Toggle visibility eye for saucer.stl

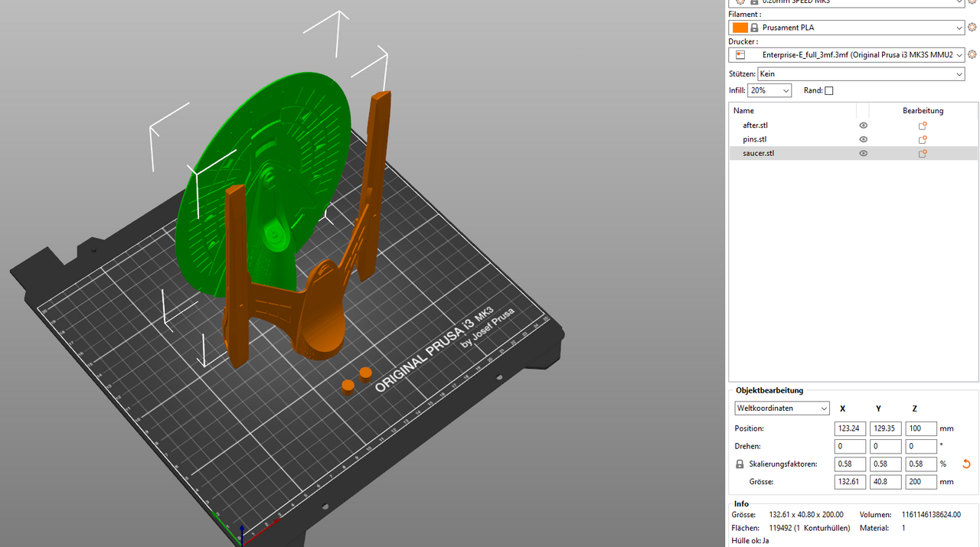(x=863, y=153)
